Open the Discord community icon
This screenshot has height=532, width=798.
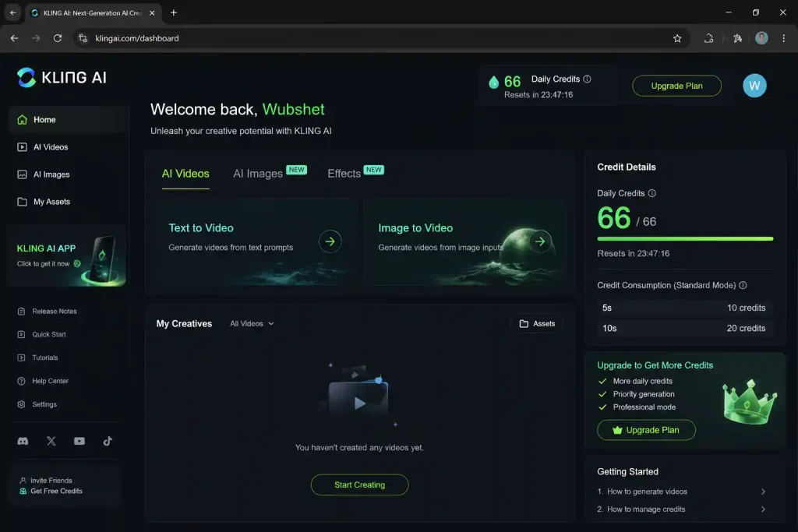23,441
